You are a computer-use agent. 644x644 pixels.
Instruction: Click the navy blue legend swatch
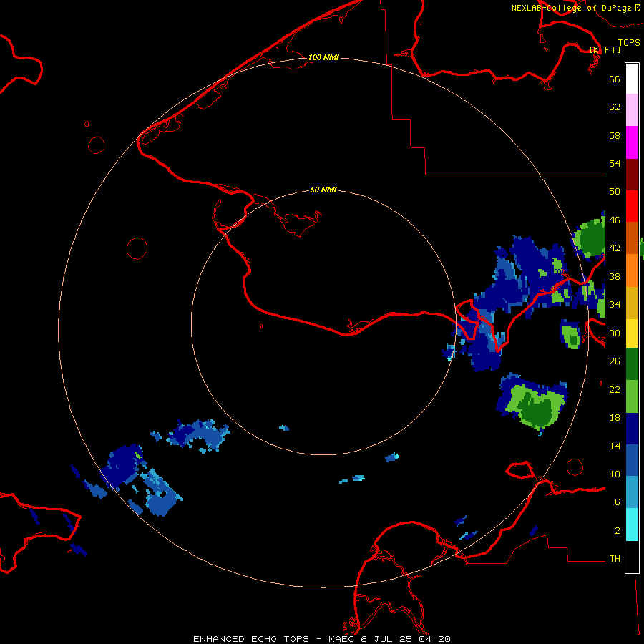tap(632, 429)
